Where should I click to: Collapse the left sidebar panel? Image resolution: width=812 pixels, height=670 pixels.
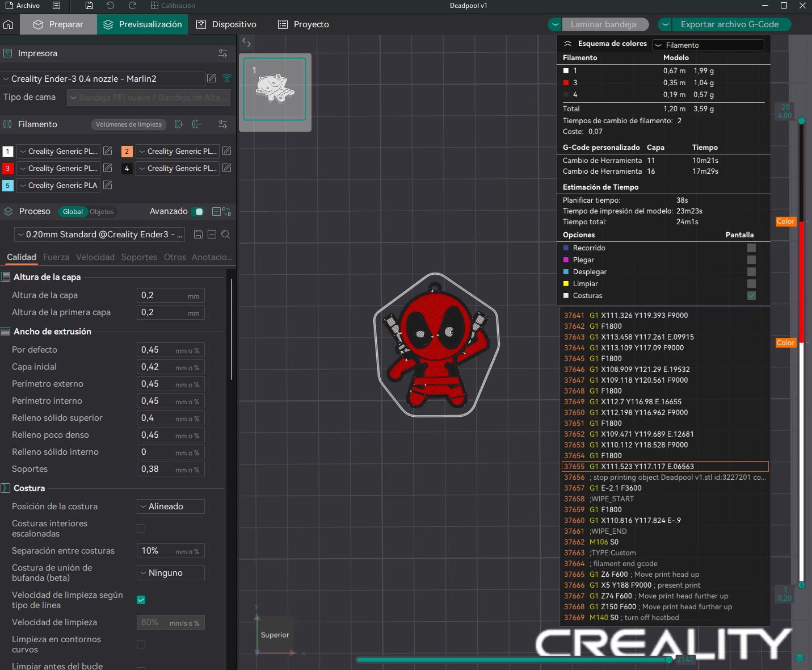coord(246,42)
